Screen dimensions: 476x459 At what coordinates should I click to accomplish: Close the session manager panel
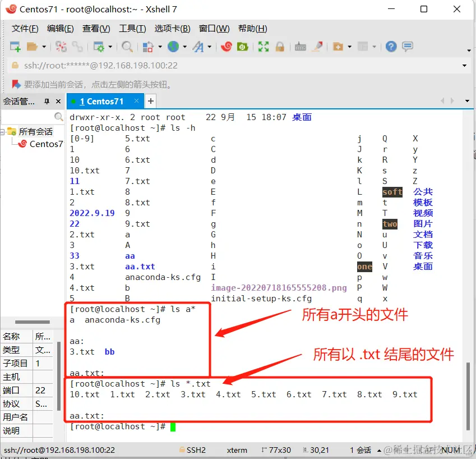pos(58,101)
